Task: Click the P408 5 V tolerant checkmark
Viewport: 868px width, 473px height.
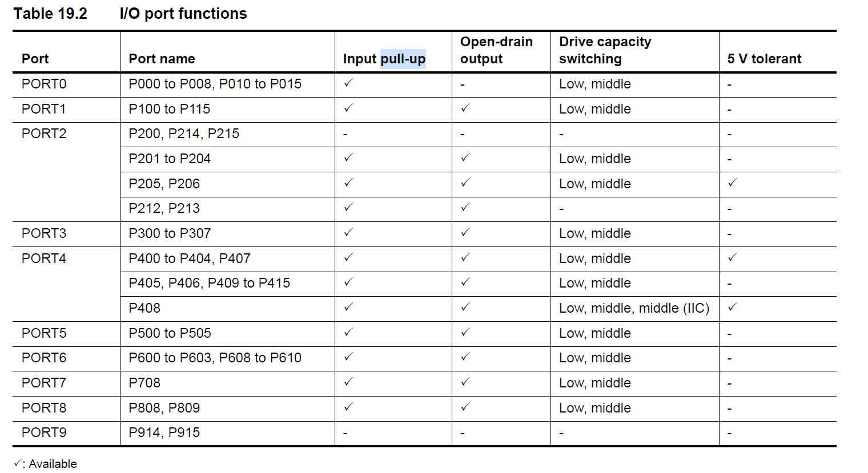Action: coord(733,307)
